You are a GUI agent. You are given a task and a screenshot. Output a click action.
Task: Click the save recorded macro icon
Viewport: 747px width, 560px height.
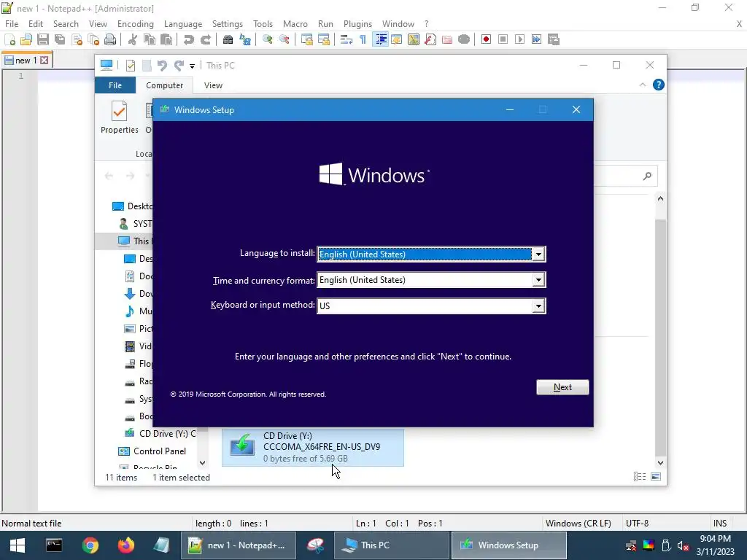coord(554,39)
